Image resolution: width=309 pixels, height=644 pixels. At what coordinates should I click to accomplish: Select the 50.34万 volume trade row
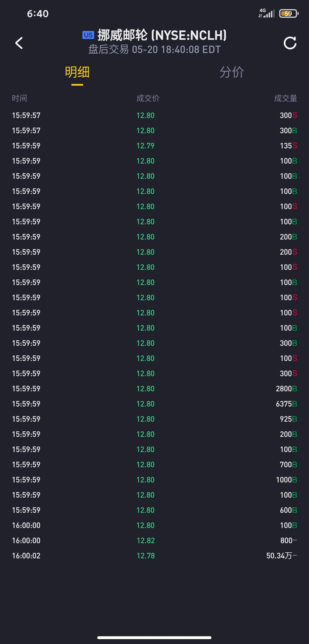click(x=154, y=556)
